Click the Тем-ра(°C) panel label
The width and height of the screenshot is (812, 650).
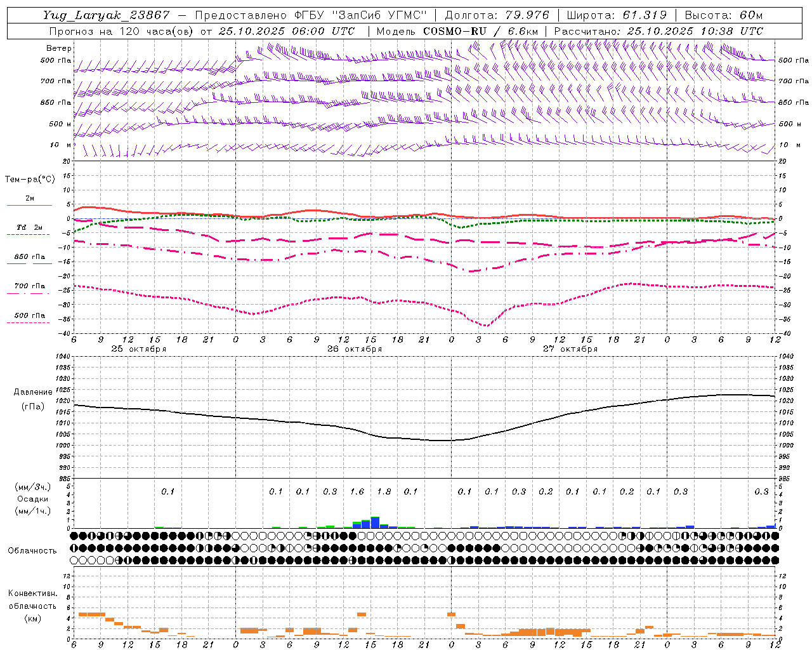click(30, 180)
